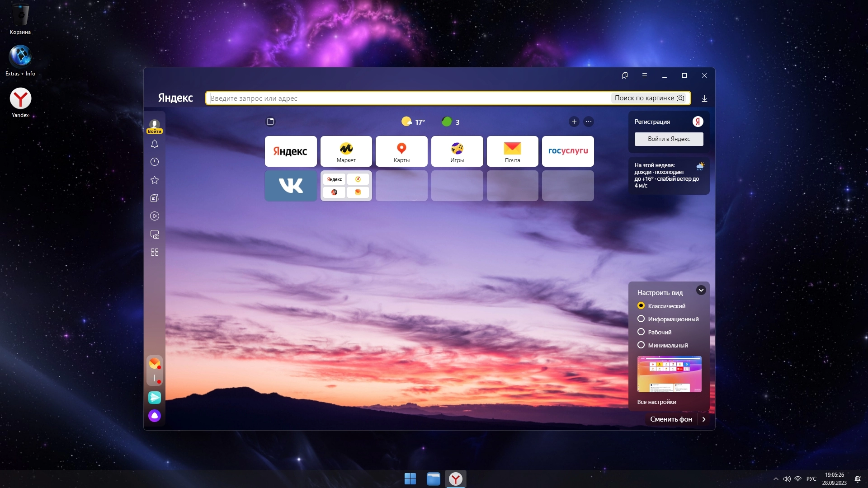The height and width of the screenshot is (488, 868).
Task: Open bookmarks star icon in sidebar
Action: (x=155, y=180)
